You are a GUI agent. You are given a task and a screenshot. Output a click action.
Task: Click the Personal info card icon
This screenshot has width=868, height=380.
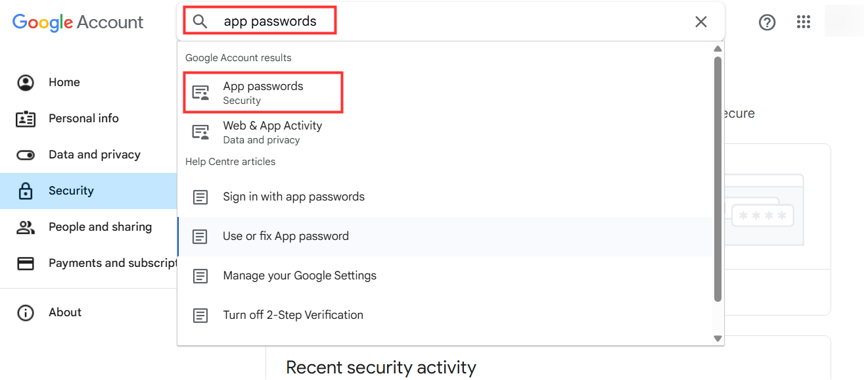pos(26,119)
